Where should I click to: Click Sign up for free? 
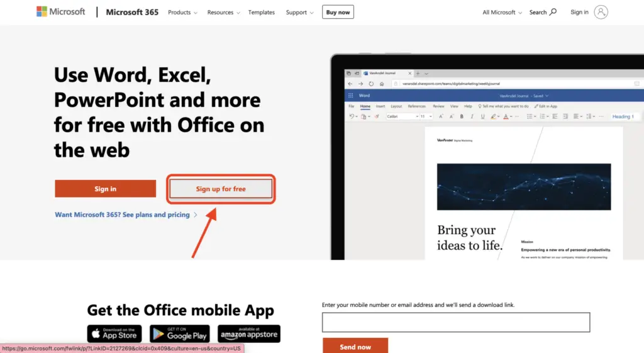(221, 189)
